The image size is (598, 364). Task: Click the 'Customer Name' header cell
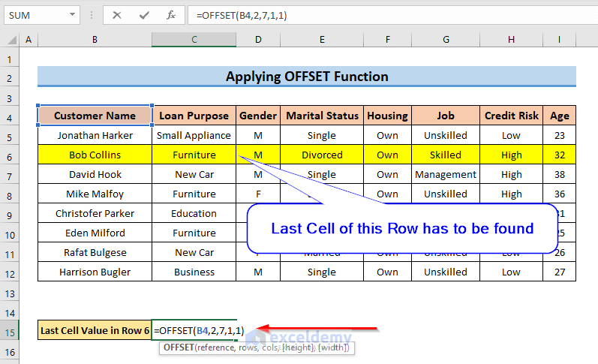[x=95, y=116]
